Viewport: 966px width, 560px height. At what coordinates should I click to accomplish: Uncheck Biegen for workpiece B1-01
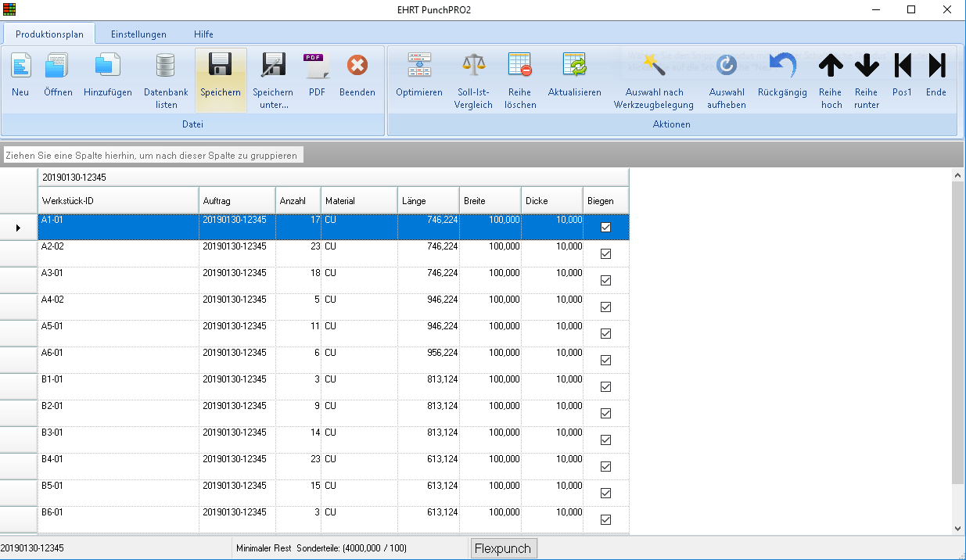click(605, 387)
